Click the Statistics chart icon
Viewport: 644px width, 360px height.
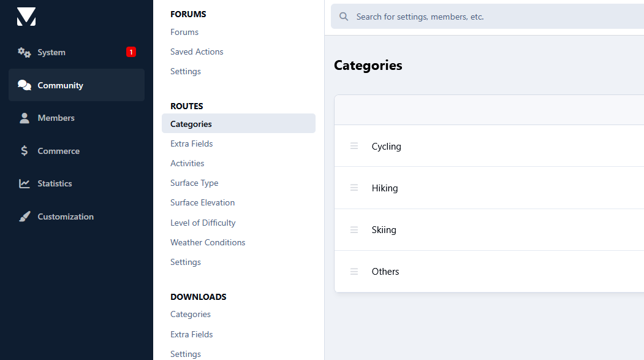tap(25, 183)
